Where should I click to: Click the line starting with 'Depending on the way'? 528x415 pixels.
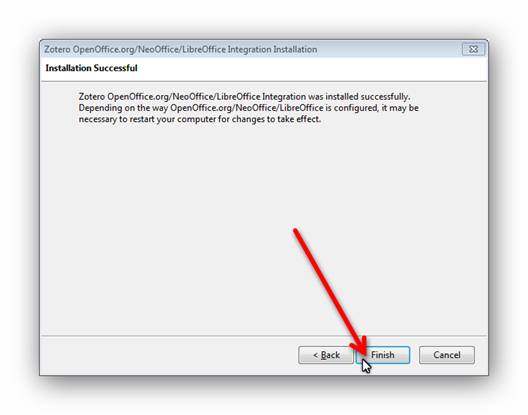pyautogui.click(x=249, y=108)
